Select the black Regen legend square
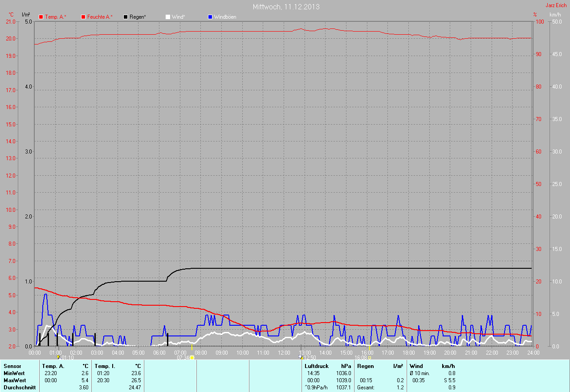The image size is (570, 392). [x=126, y=17]
